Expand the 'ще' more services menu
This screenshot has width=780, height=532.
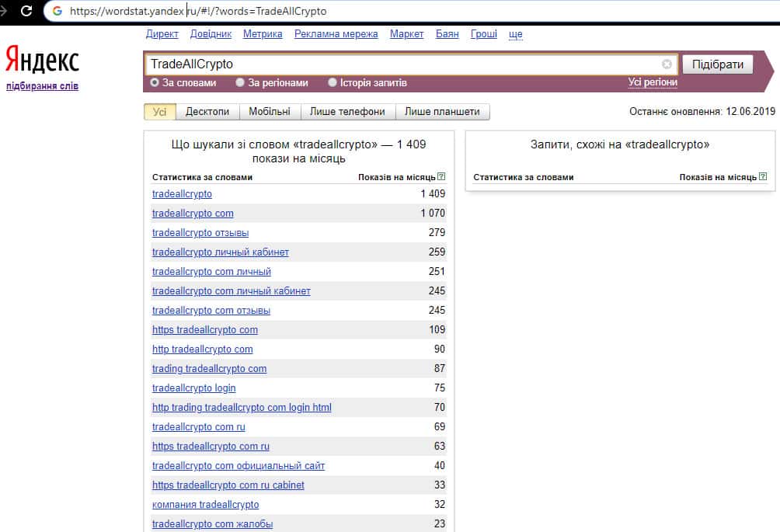(x=515, y=34)
